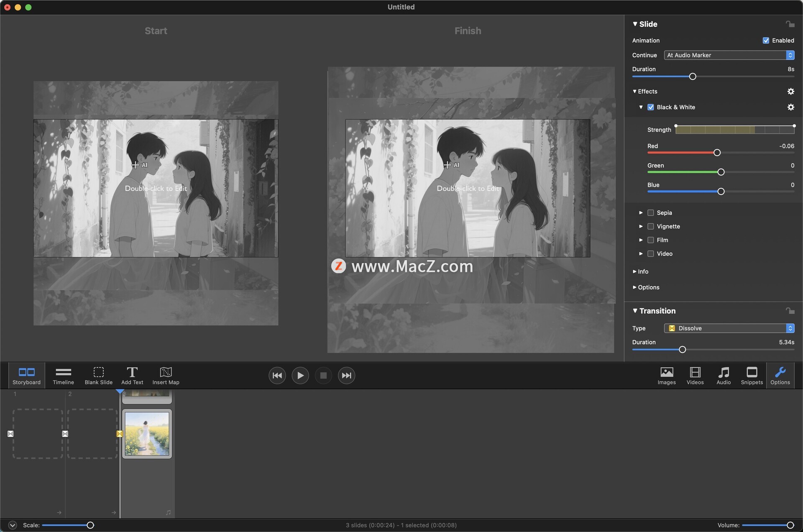Viewport: 803px width, 532px height.
Task: Open Black & White effect gear menu
Action: (x=790, y=107)
